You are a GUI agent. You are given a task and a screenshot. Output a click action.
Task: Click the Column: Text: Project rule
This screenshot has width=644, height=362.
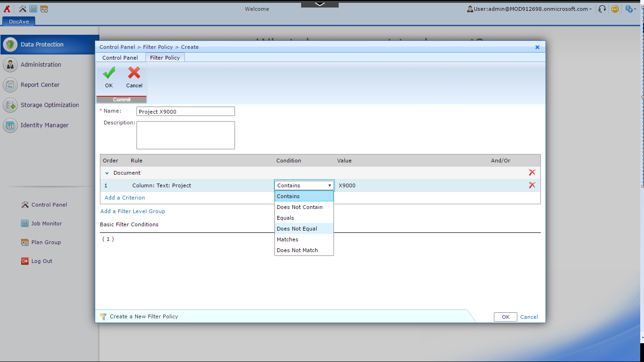pyautogui.click(x=162, y=185)
